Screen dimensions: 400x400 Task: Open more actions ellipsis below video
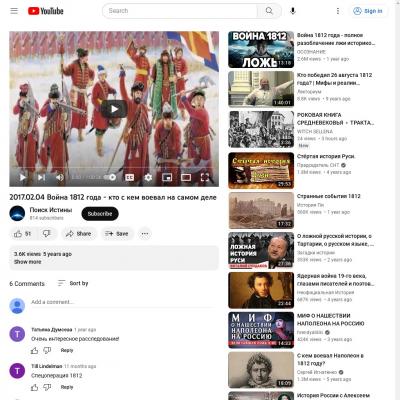(x=145, y=234)
